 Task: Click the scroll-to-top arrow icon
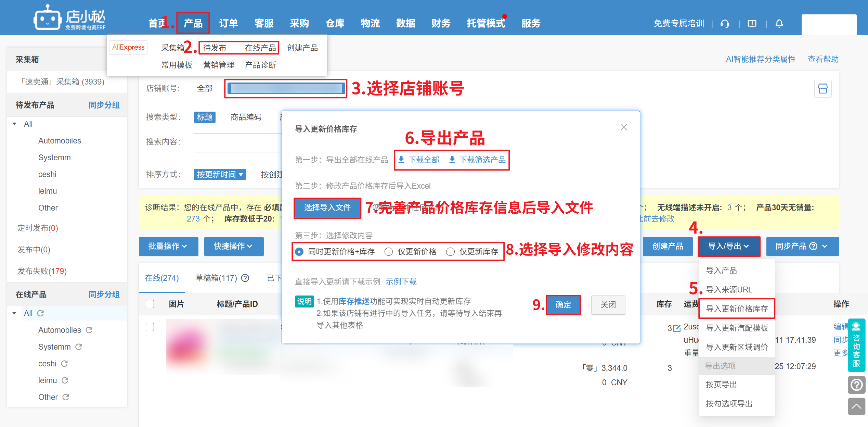pyautogui.click(x=856, y=406)
